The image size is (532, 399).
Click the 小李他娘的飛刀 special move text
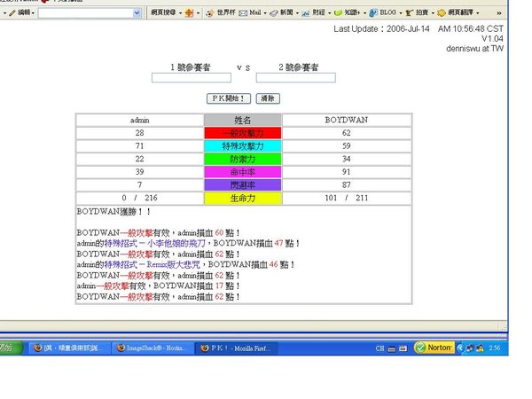tap(176, 243)
